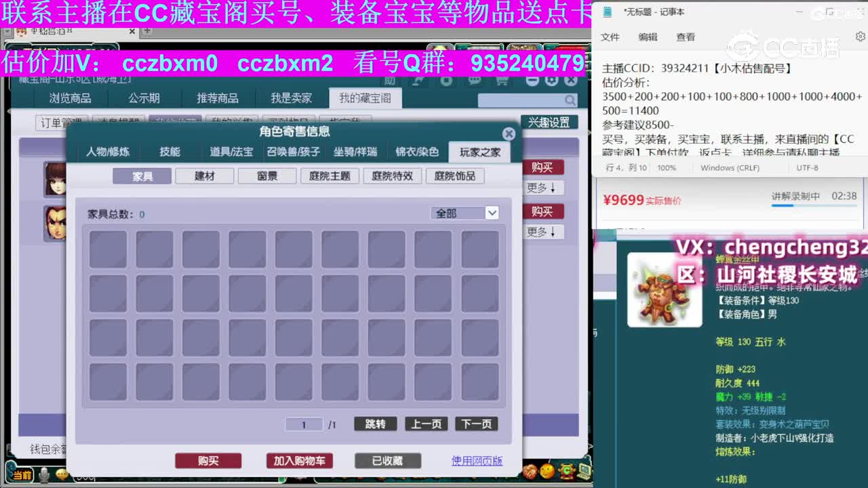Viewport: 868px width, 488px height.
Task: Select the 家具 sub-category button
Action: point(142,176)
